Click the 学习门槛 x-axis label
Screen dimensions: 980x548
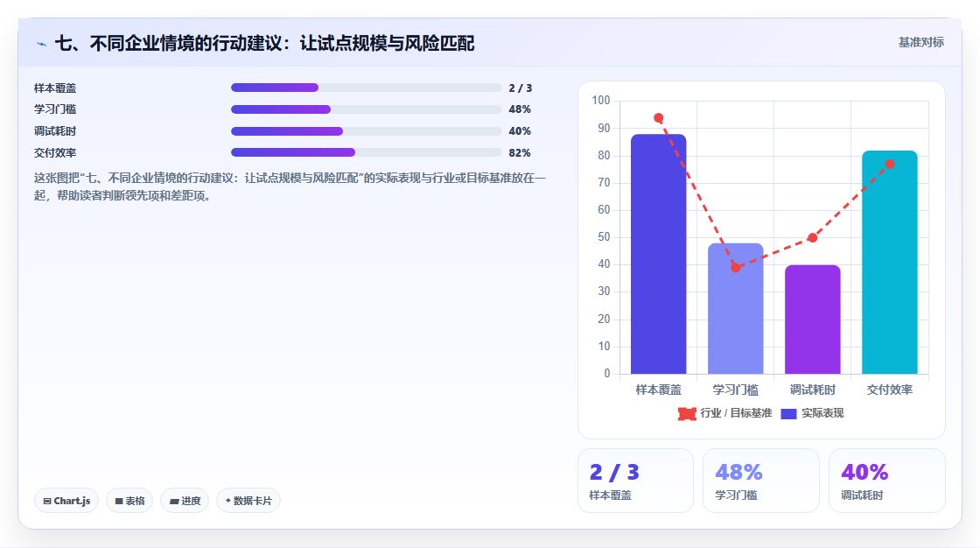[x=735, y=390]
